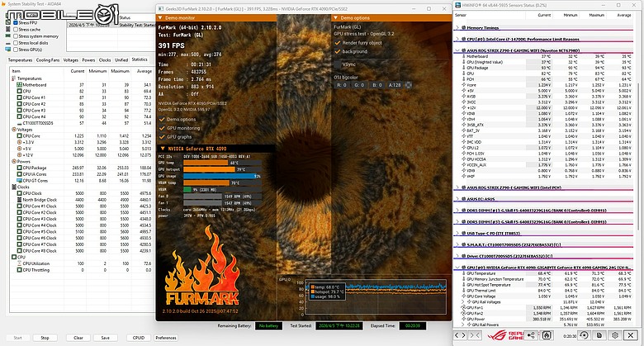
Task: Click the Save button
Action: (106, 338)
